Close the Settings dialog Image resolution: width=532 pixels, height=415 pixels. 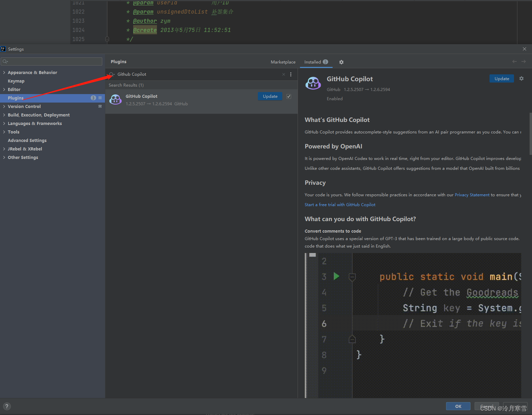pos(525,49)
